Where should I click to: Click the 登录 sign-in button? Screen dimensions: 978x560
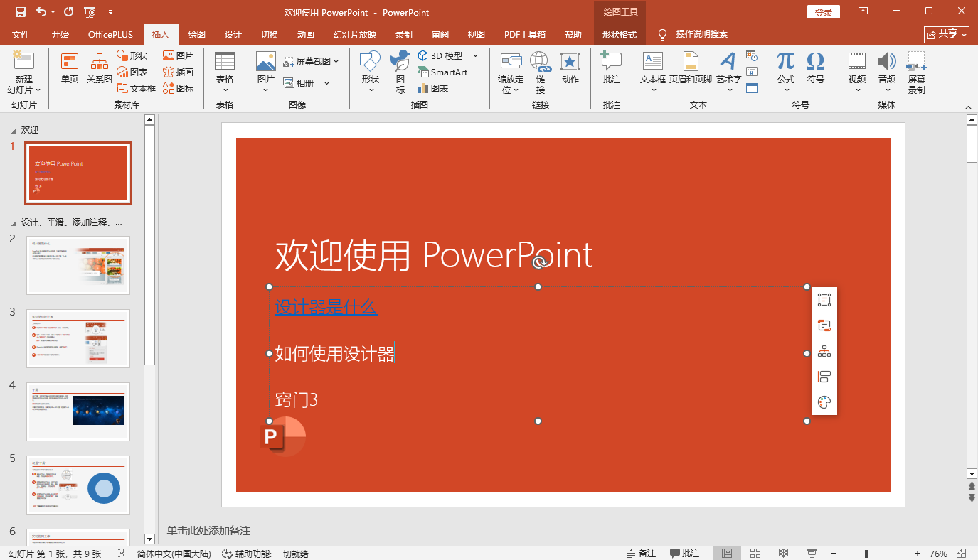coord(823,12)
